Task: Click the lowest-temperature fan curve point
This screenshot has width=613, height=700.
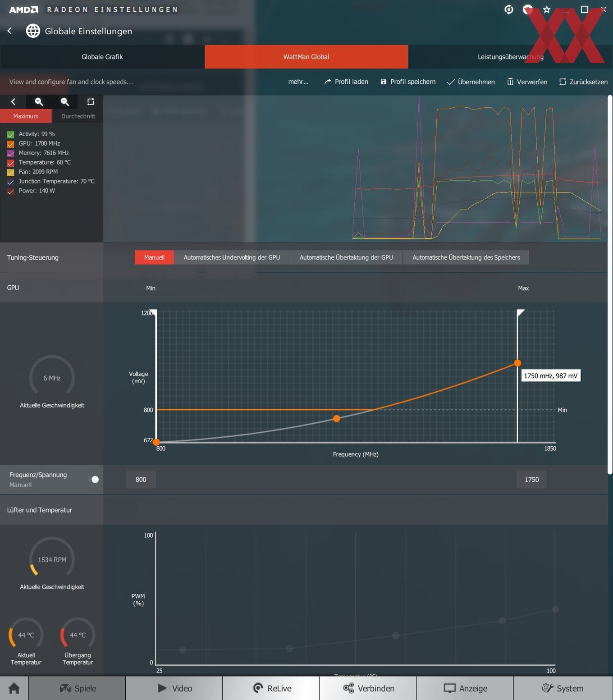Action: click(183, 650)
